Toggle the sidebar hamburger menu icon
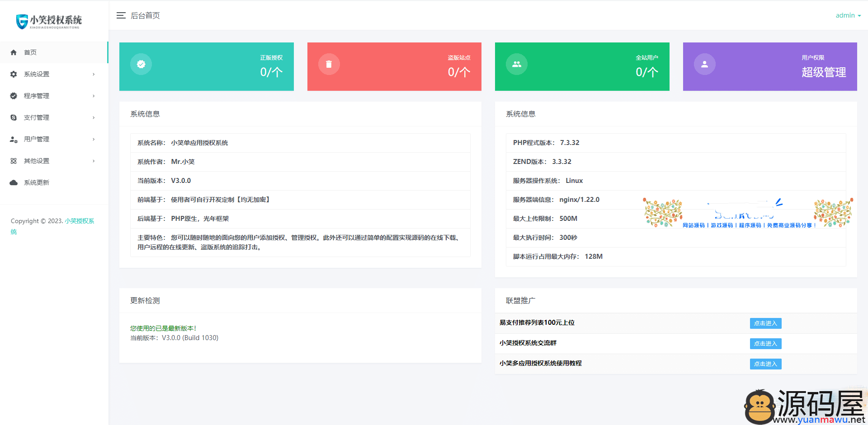The height and width of the screenshot is (425, 868). click(121, 15)
